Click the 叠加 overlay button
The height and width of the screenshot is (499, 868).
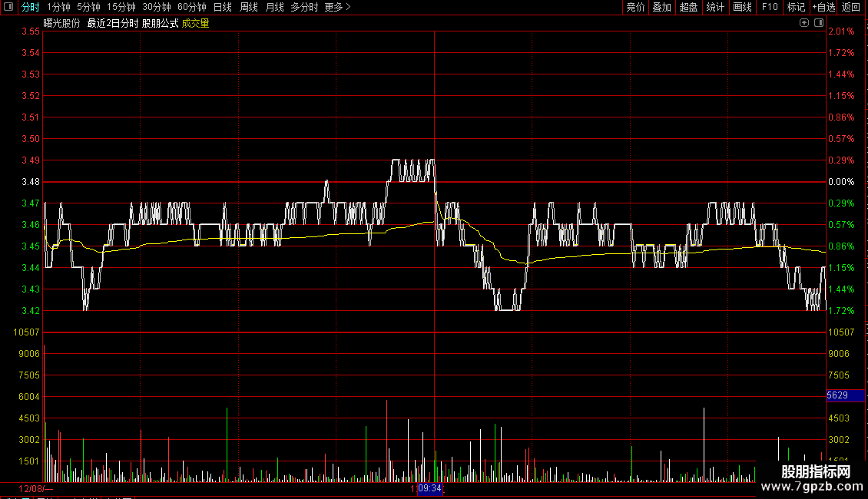click(661, 7)
